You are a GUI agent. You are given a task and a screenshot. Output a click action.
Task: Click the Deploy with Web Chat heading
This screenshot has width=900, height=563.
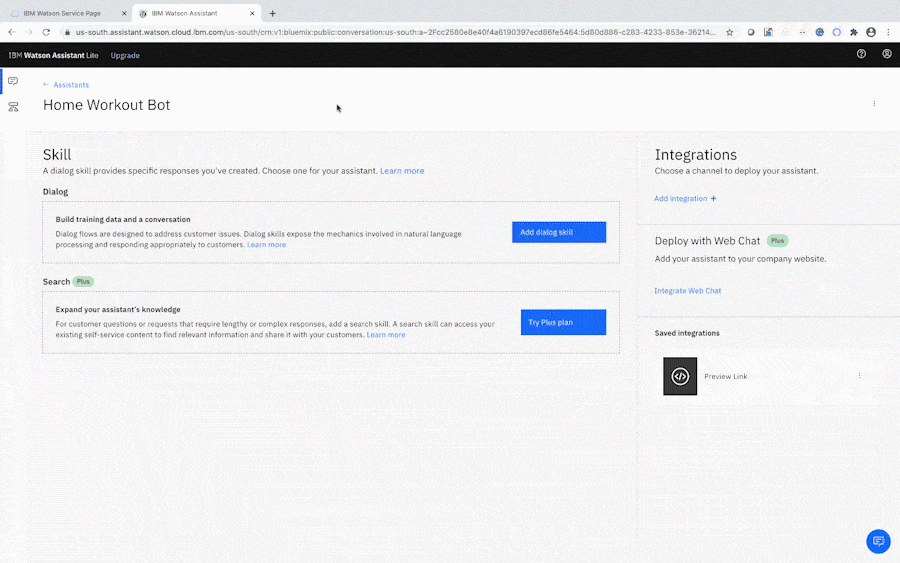[x=707, y=241]
